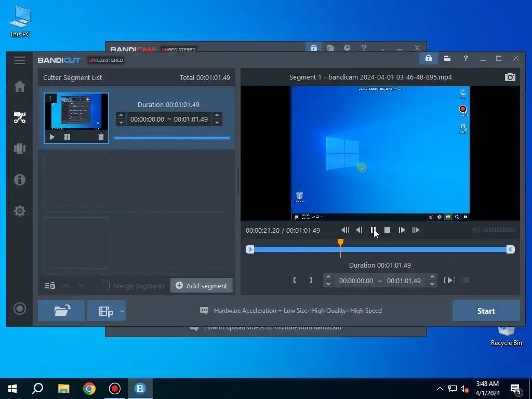
Task: Open Bandicam window's help icon
Action: click(364, 48)
